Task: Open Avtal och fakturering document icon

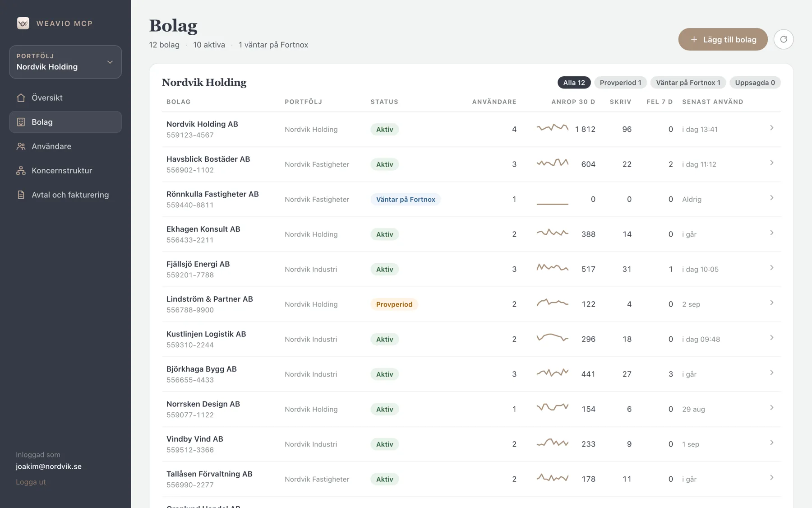Action: tap(21, 195)
